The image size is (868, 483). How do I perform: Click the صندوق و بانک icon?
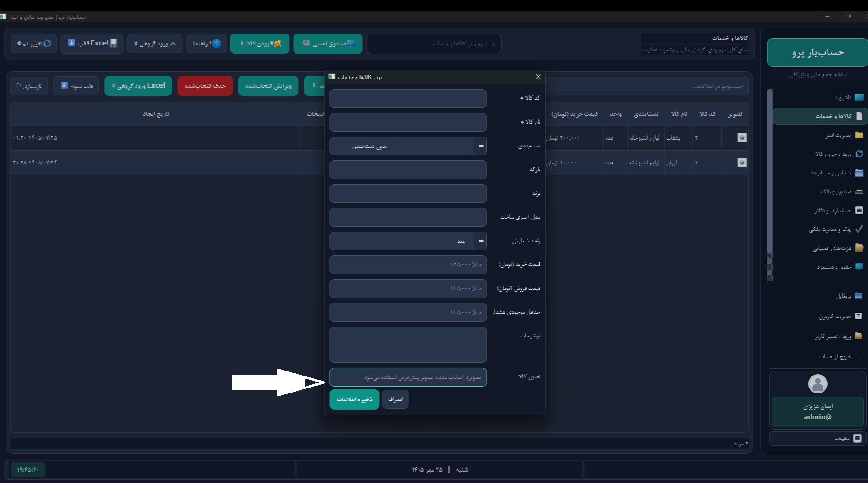click(x=859, y=191)
